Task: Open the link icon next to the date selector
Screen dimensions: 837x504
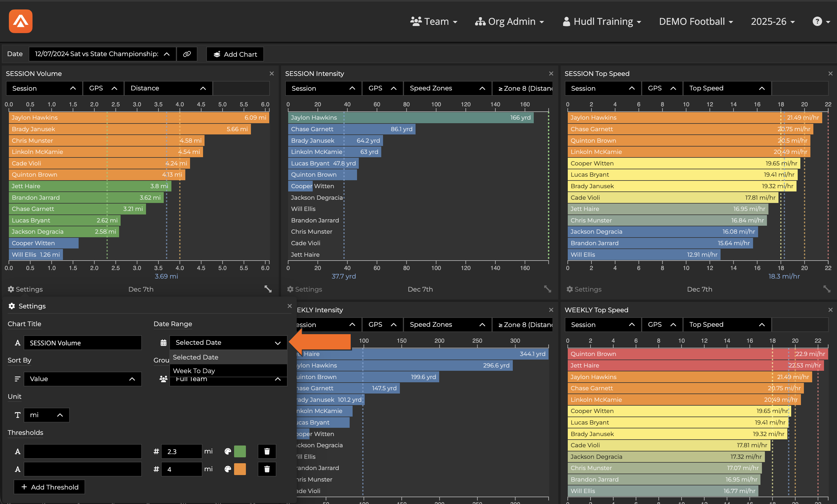Action: click(x=187, y=54)
